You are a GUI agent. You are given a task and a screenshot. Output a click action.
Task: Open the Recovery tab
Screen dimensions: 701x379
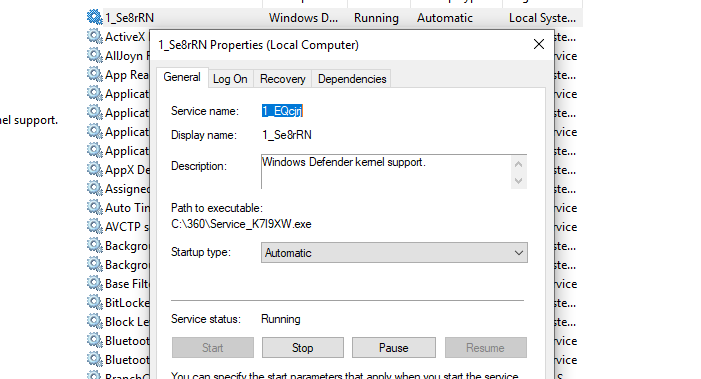click(283, 79)
